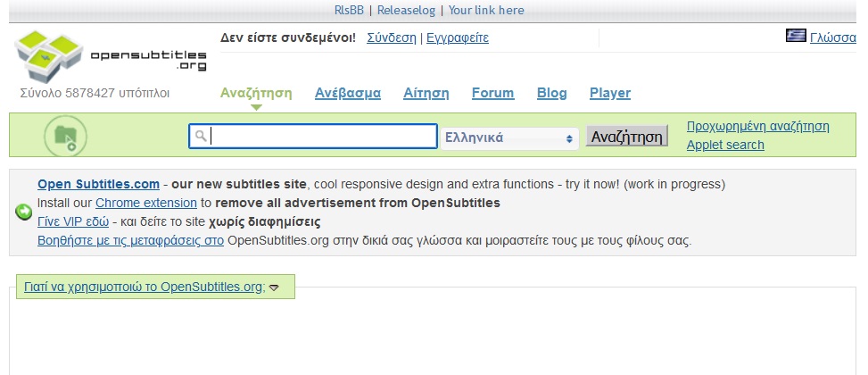This screenshot has width=868, height=375.
Task: Switch to the Ανέβασμα tab
Action: point(348,93)
